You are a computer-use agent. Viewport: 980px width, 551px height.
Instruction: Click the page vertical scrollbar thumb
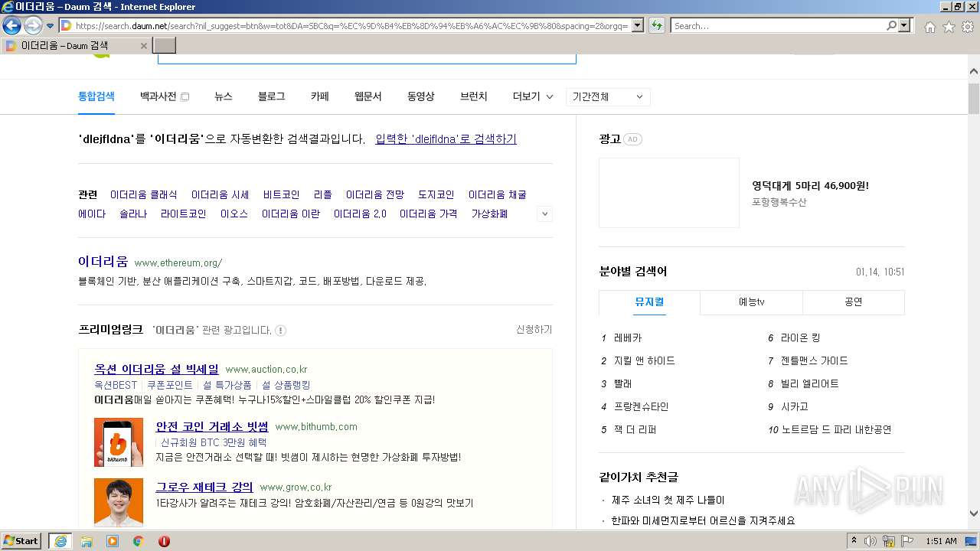click(x=974, y=98)
